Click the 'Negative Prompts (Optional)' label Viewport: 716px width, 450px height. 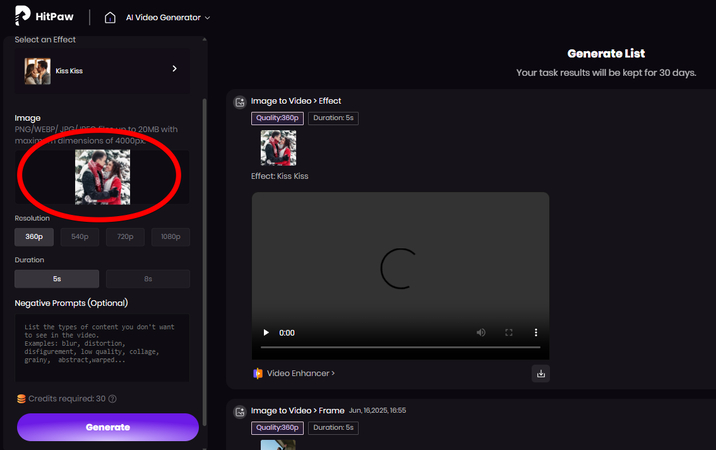[71, 303]
